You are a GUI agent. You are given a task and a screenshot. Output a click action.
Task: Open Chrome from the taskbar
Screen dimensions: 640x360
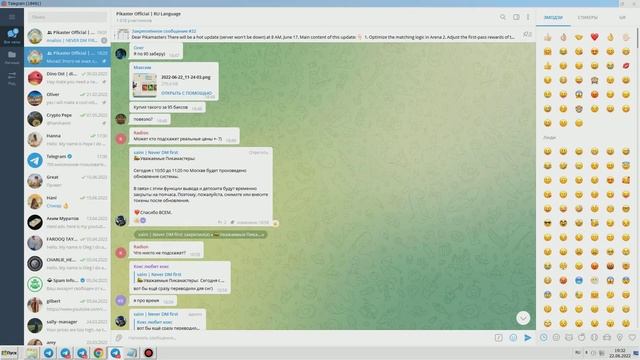pyautogui.click(x=98, y=353)
